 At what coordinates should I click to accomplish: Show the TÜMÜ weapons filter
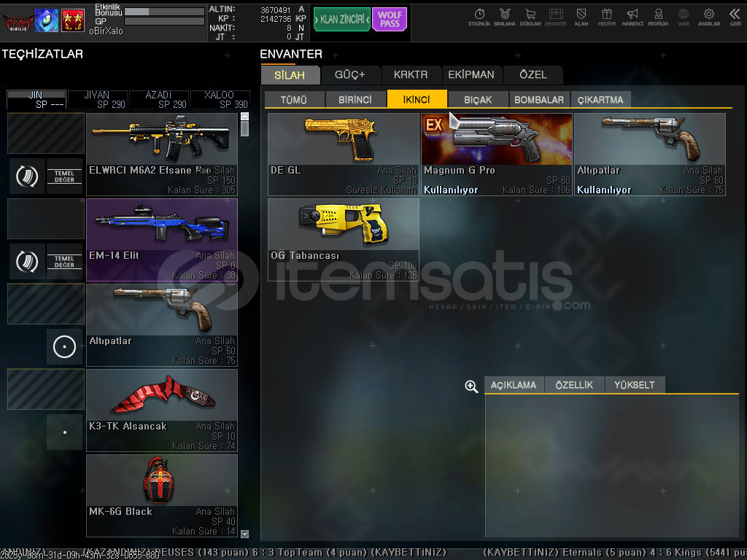(294, 99)
